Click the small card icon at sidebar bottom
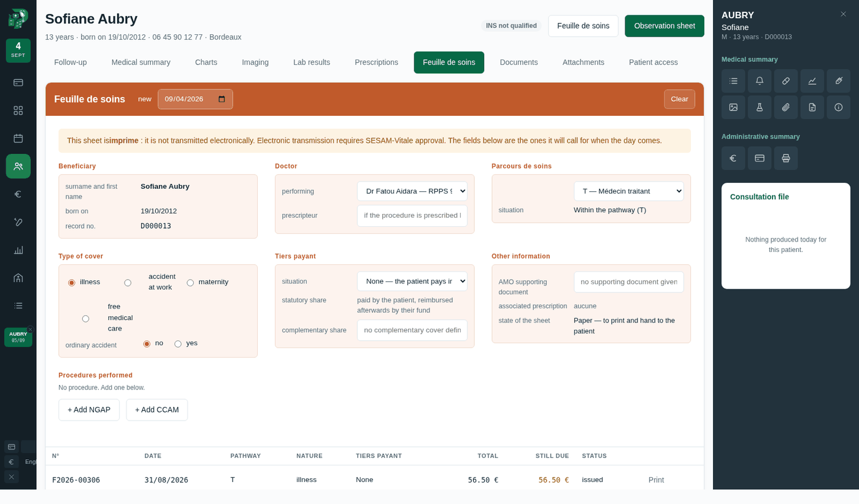The height and width of the screenshot is (504, 859). click(11, 447)
